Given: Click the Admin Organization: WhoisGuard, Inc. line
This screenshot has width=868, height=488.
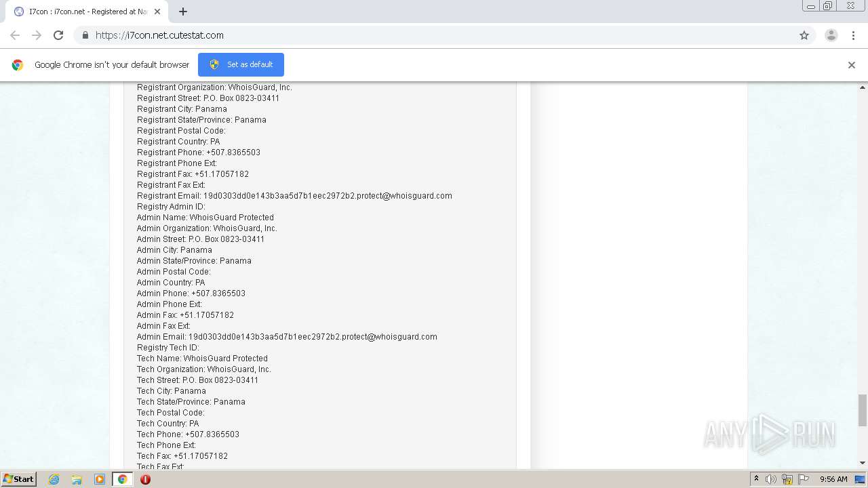Looking at the screenshot, I should click(x=207, y=228).
